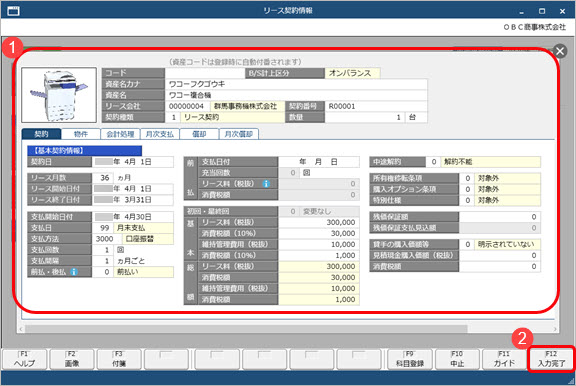Click the 初回・最終回 code field

(289, 211)
